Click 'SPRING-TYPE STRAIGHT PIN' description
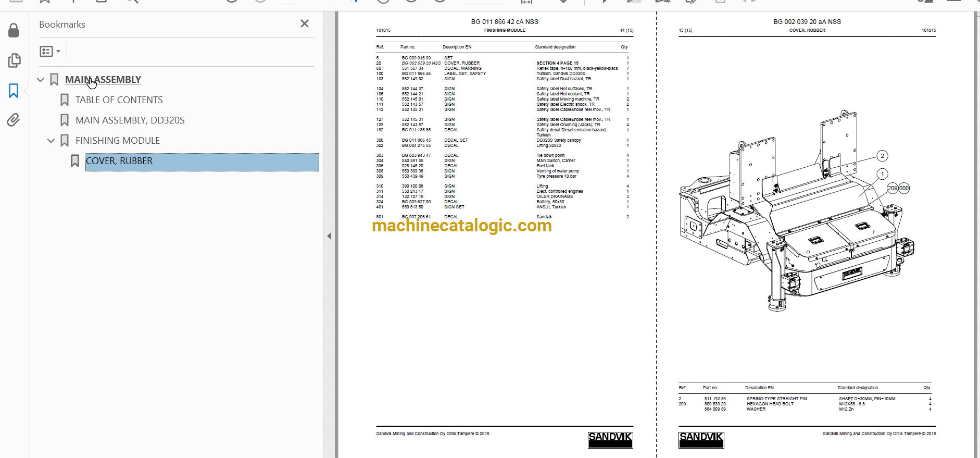Screen dimensions: 980x458 pyautogui.click(x=777, y=399)
